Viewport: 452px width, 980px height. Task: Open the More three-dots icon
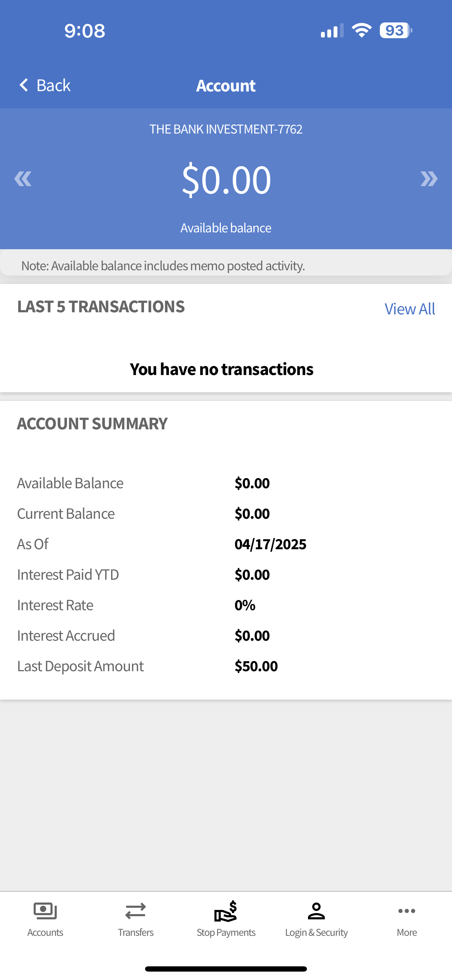coord(407,911)
